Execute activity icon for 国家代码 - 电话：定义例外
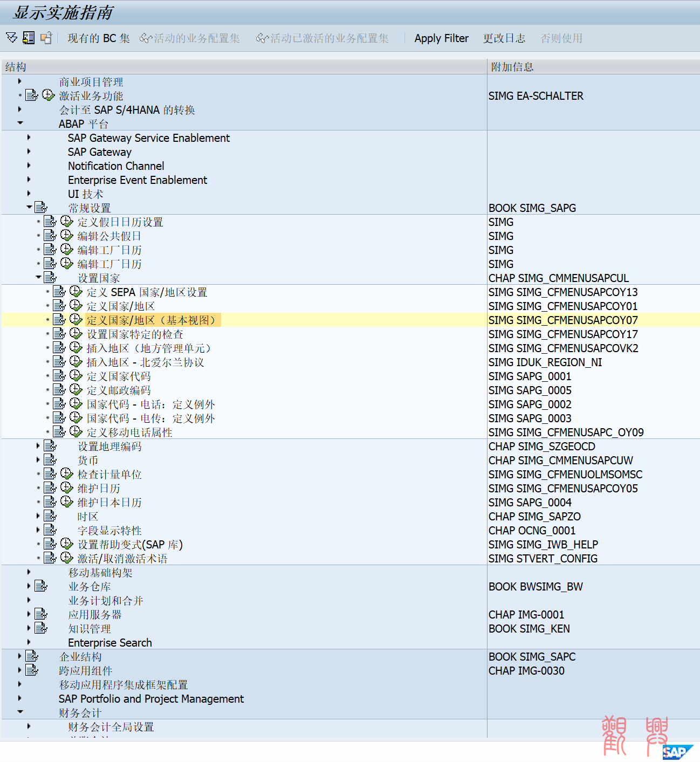This screenshot has width=700, height=762. coord(76,404)
